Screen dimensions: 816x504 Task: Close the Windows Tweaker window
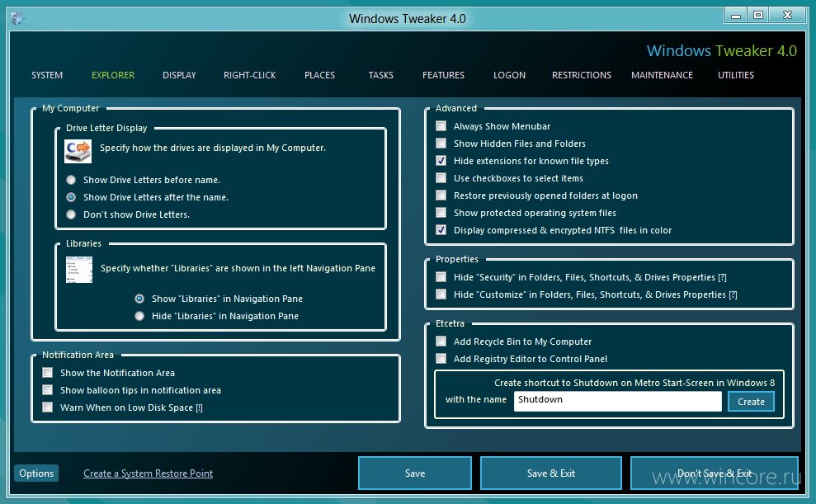click(787, 15)
